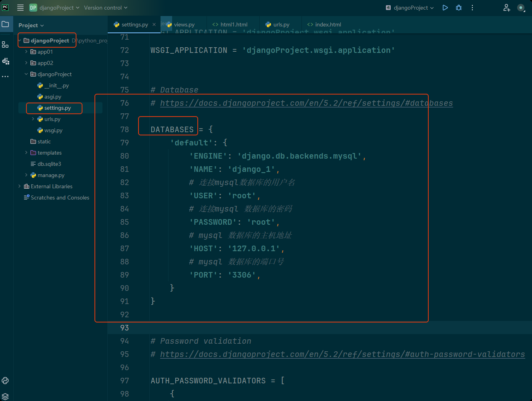Open the Django Structure dj tool window

pyautogui.click(x=6, y=61)
